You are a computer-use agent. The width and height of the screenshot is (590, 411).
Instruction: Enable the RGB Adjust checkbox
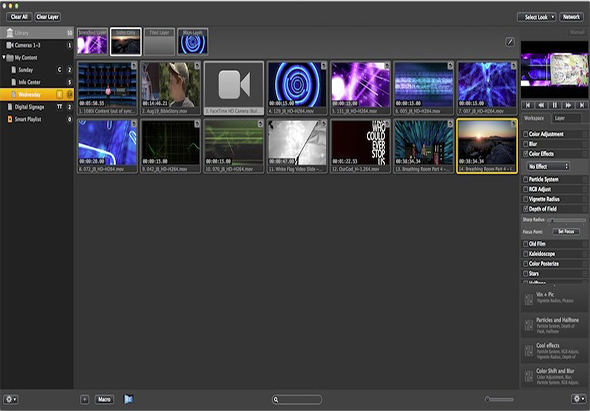point(525,189)
